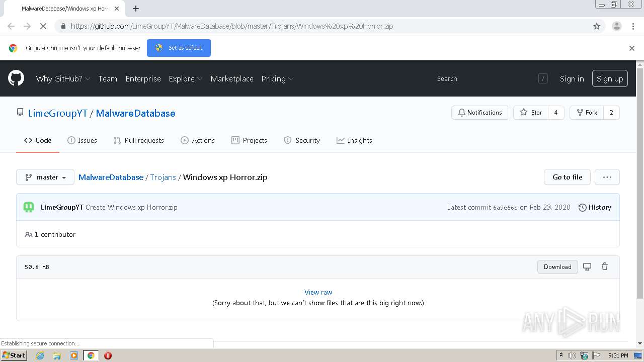Stop page loading with the X button

44,26
